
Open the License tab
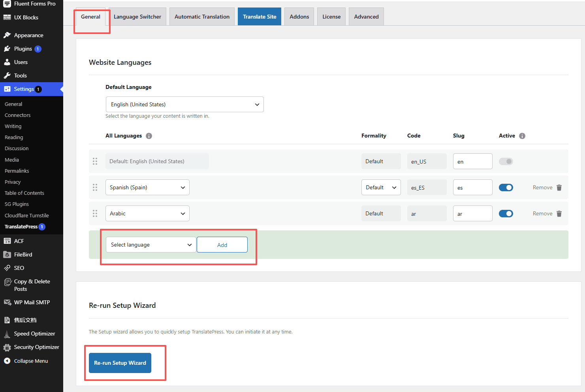point(331,17)
